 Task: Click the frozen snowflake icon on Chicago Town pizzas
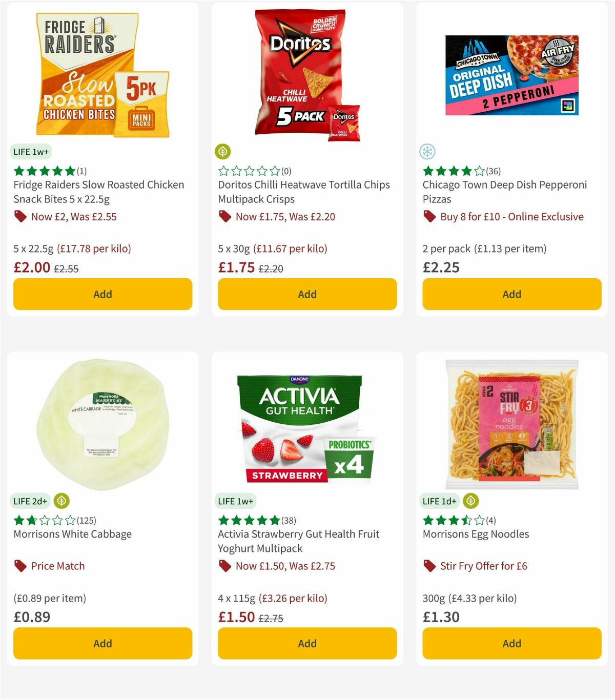(427, 152)
